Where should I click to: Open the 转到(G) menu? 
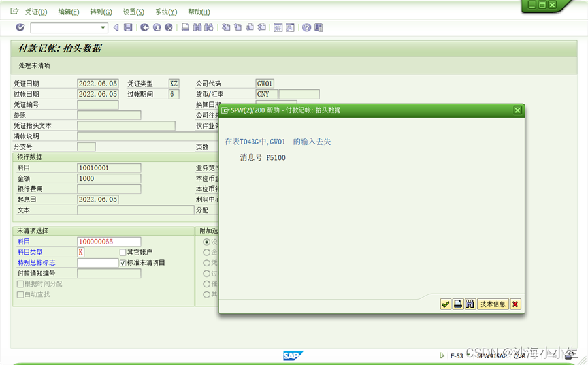click(101, 12)
